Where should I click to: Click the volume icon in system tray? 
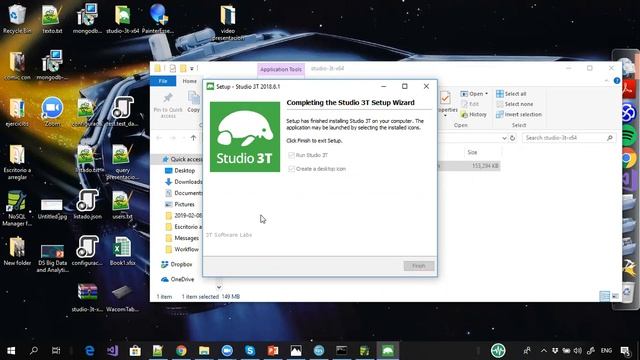point(578,350)
